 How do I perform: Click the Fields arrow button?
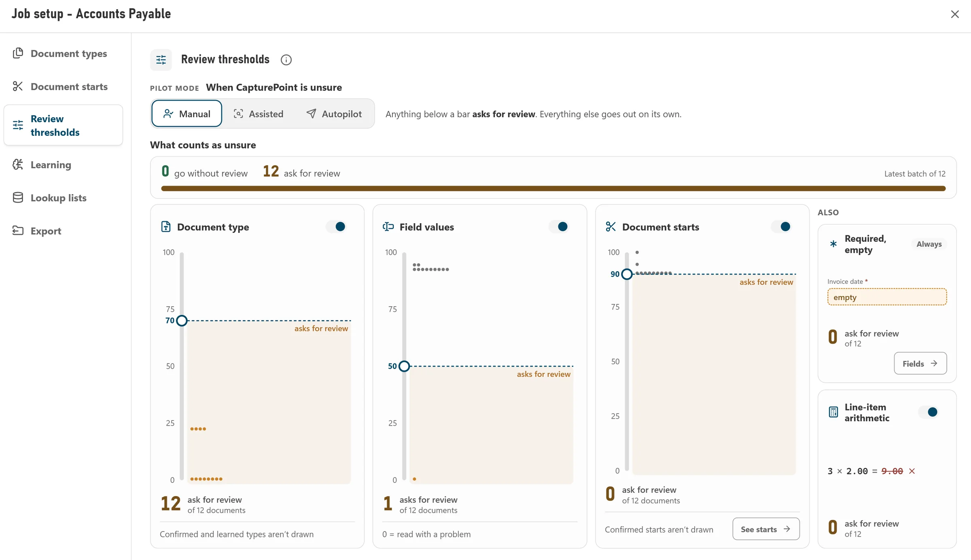[920, 363]
